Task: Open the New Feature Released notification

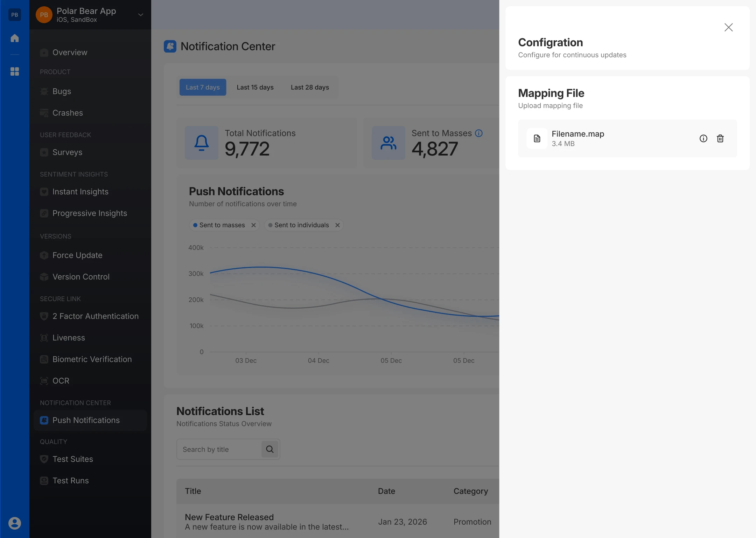Action: [229, 517]
